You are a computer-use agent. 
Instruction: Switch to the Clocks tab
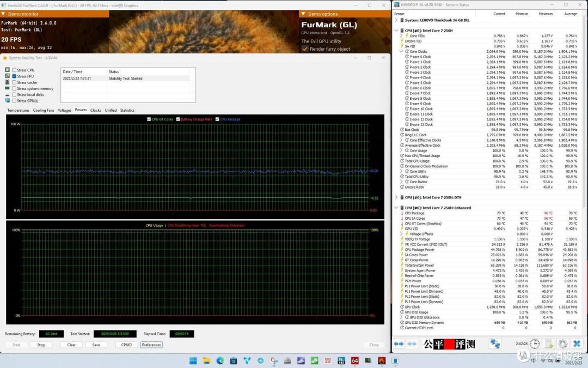coord(96,110)
